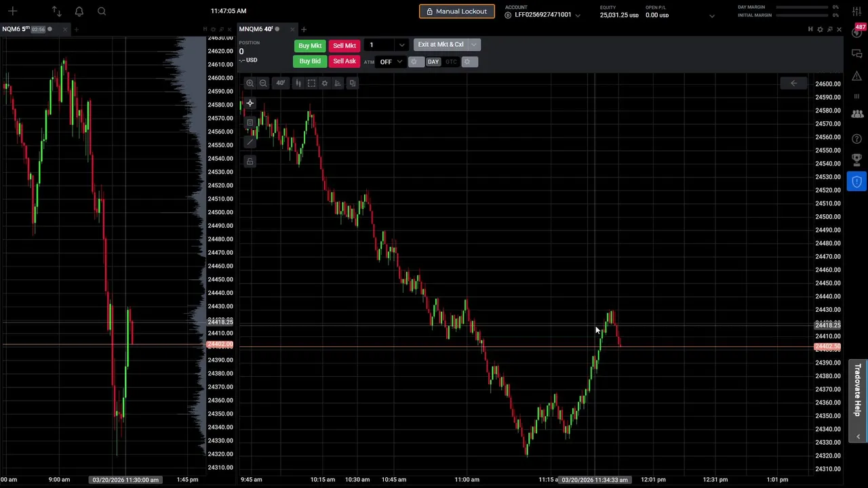Open MNQM6 panel settings gear in header

point(820,29)
